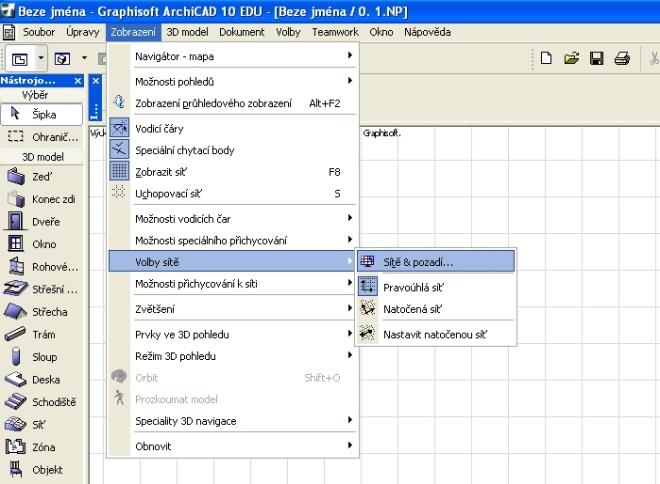Open dropdown arrow beside floor plan icon

pyautogui.click(x=41, y=59)
